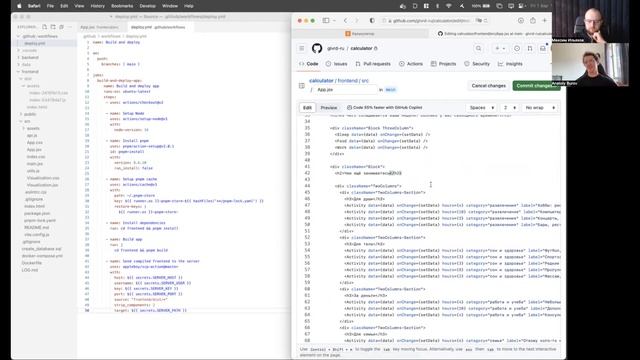Screen dimensions: 640x360
Task: Click the Code 55% faster with GitHub Copilot link
Action: point(384,108)
